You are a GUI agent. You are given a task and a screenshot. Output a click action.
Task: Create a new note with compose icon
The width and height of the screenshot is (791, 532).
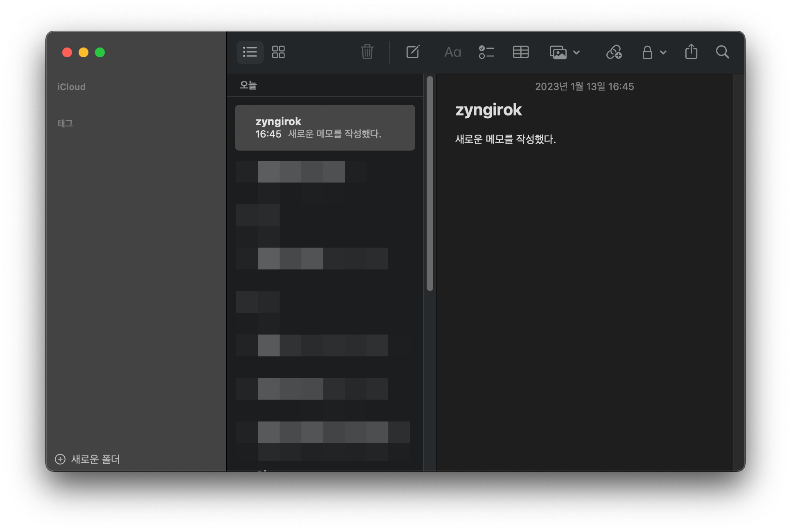[413, 52]
